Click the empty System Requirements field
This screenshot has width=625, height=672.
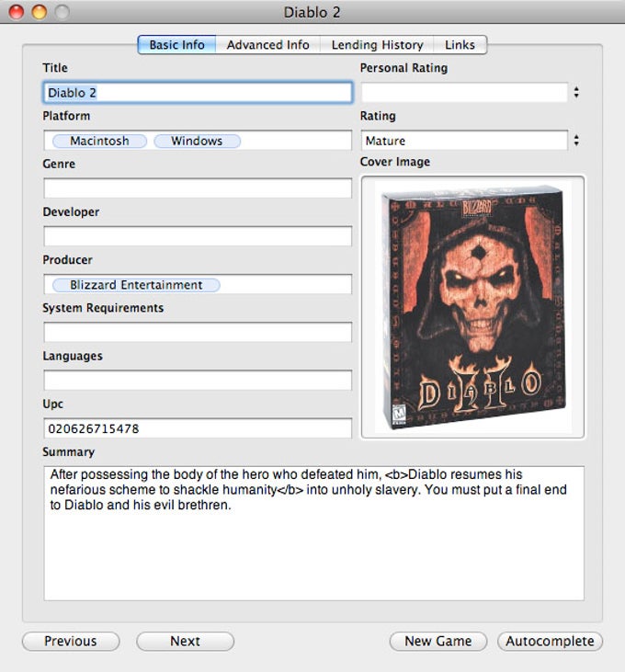(198, 333)
